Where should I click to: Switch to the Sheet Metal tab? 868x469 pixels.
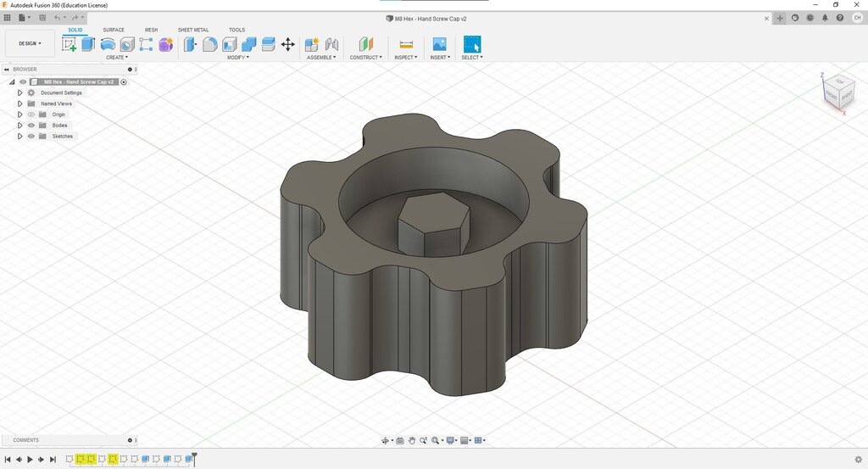pos(193,30)
